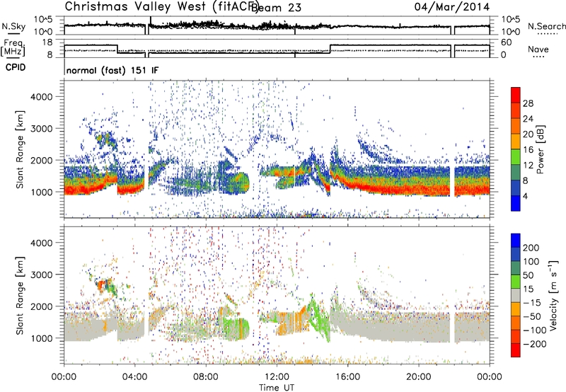The image size is (566, 392).
Task: Click the 'Nave' legend label
Action: point(538,49)
